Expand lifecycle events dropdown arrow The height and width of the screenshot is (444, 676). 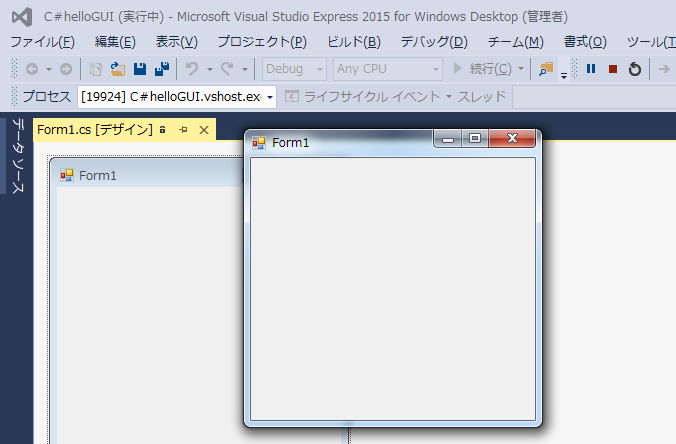449,97
